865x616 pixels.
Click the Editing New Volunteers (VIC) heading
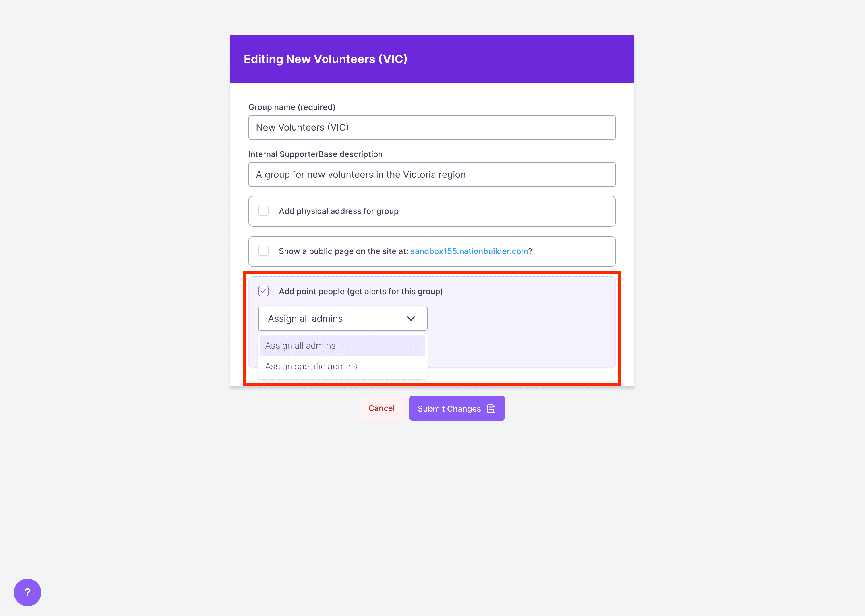[325, 59]
